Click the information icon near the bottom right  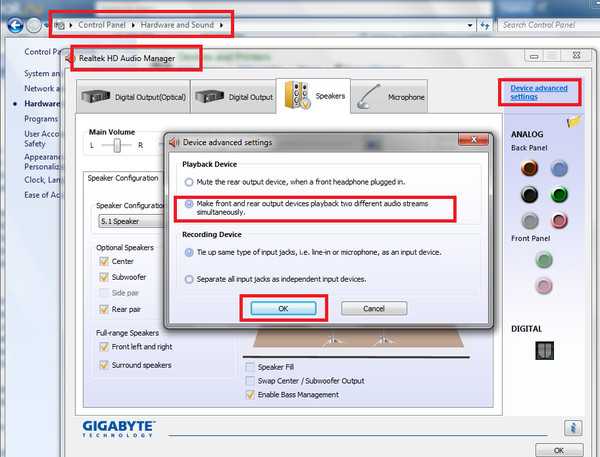(x=573, y=428)
